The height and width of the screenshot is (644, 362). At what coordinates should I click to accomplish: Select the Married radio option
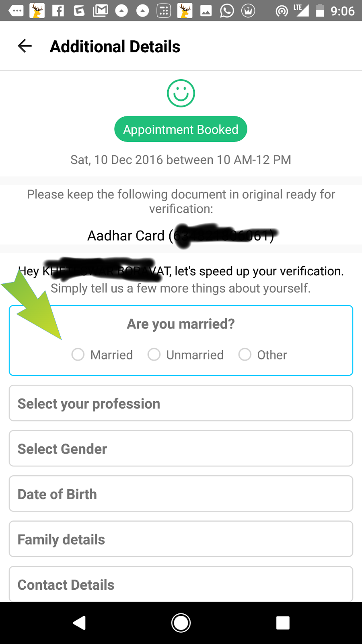click(78, 355)
